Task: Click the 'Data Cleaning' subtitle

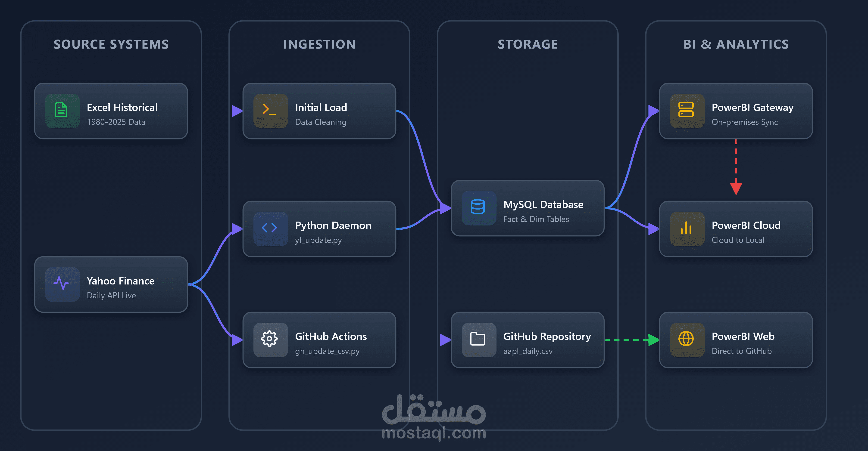Action: 321,122
